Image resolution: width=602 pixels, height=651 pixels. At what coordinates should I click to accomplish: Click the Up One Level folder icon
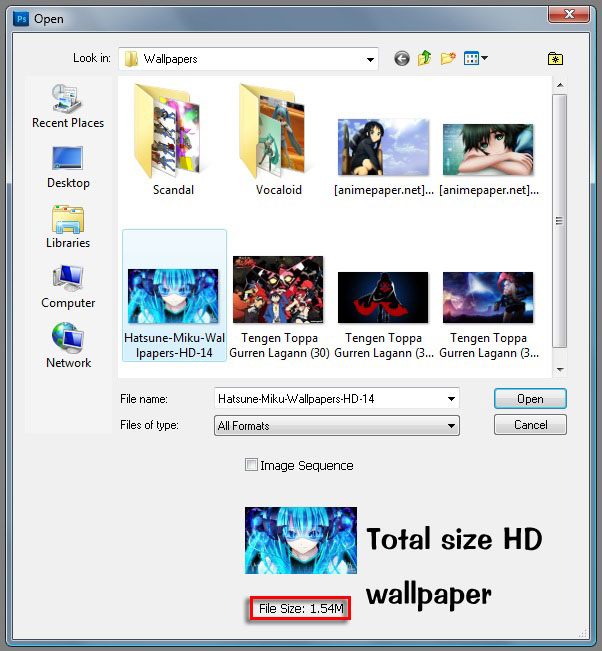point(424,59)
